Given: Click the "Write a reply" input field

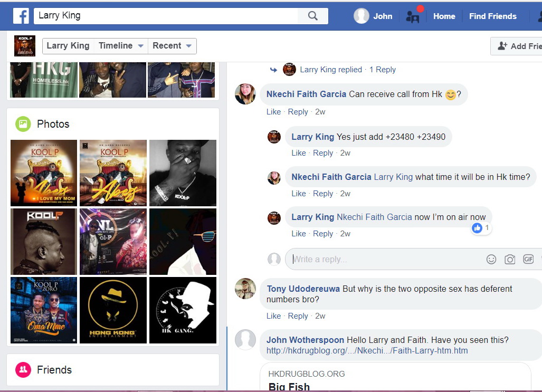Looking at the screenshot, I should point(385,259).
